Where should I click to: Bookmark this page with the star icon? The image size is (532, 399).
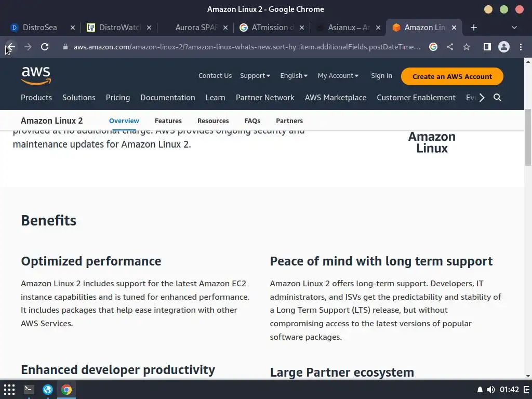click(467, 47)
